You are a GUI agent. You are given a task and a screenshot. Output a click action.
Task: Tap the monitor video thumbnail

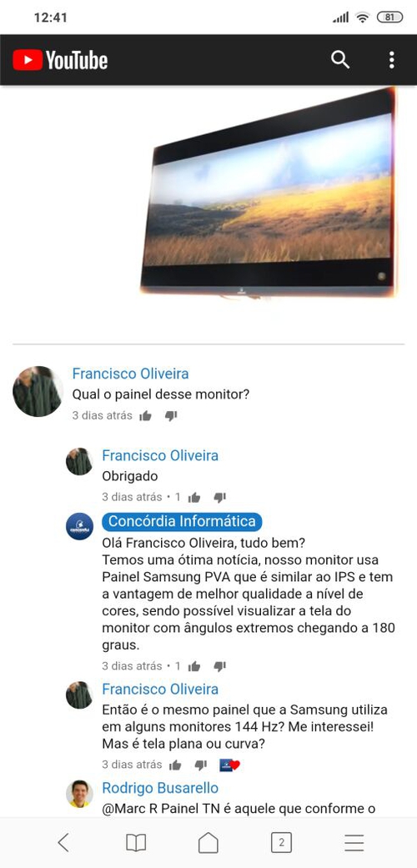point(269,193)
